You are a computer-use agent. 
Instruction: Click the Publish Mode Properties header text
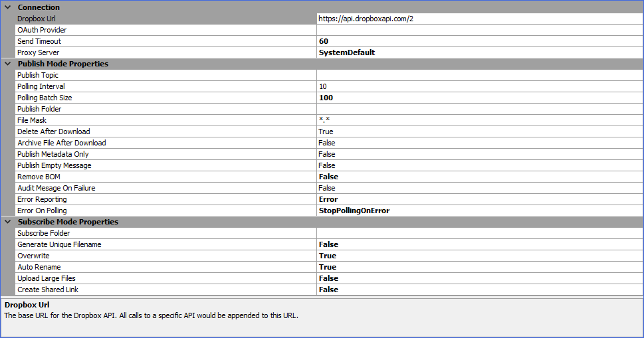coord(63,64)
